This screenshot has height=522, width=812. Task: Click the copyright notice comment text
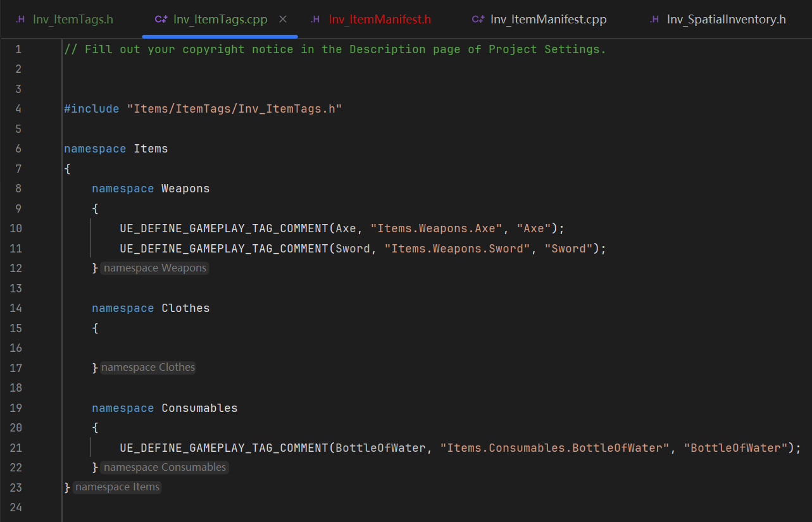pos(335,49)
